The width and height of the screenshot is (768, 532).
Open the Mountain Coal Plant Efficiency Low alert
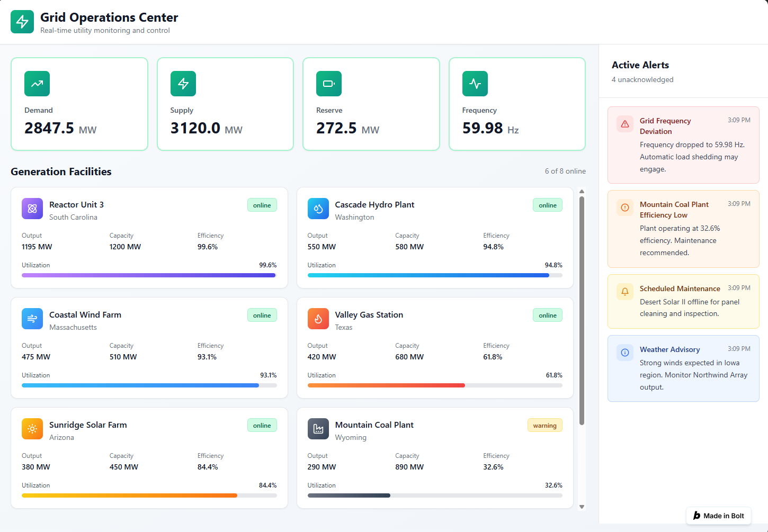tap(683, 229)
